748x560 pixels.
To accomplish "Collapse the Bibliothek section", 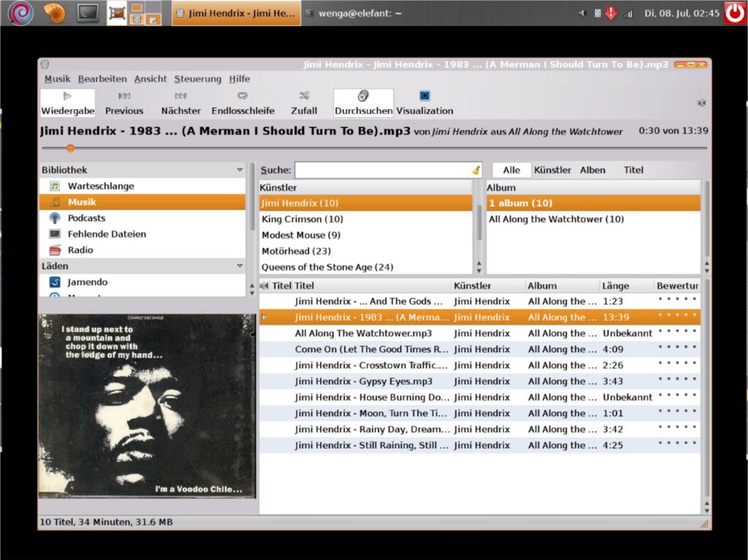I will (239, 170).
